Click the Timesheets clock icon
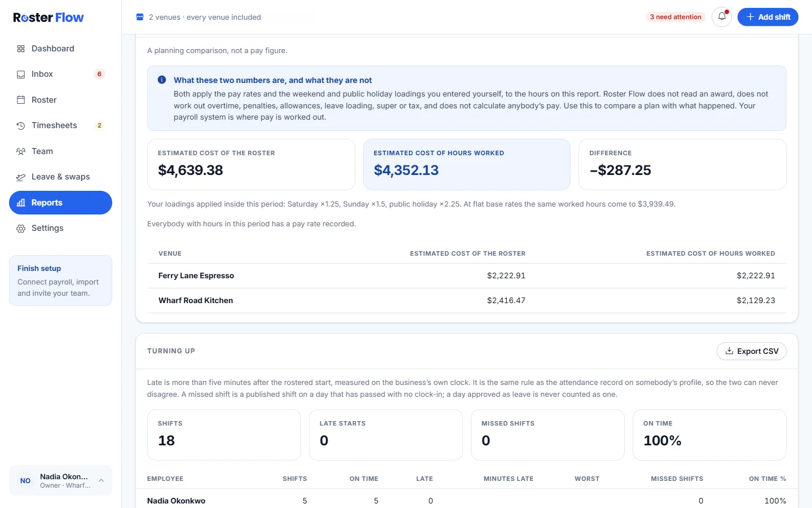 pos(21,125)
